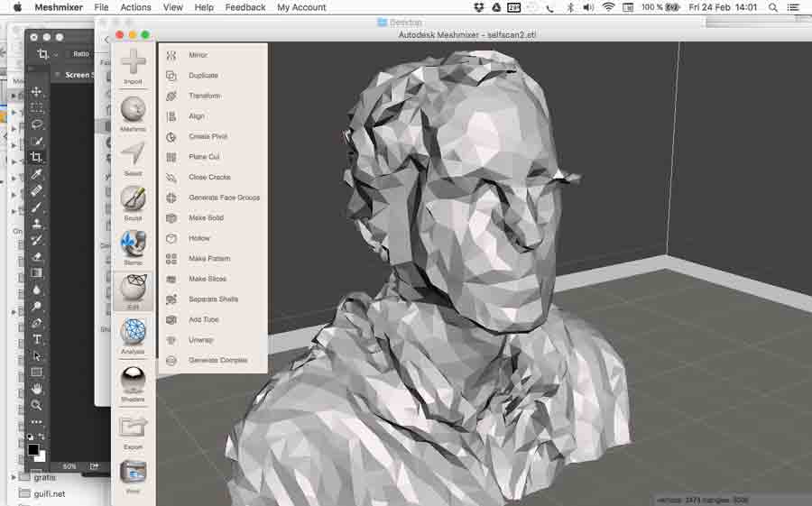Open the Crop tool preset dropdown arrow
Image resolution: width=812 pixels, height=506 pixels.
56,54
